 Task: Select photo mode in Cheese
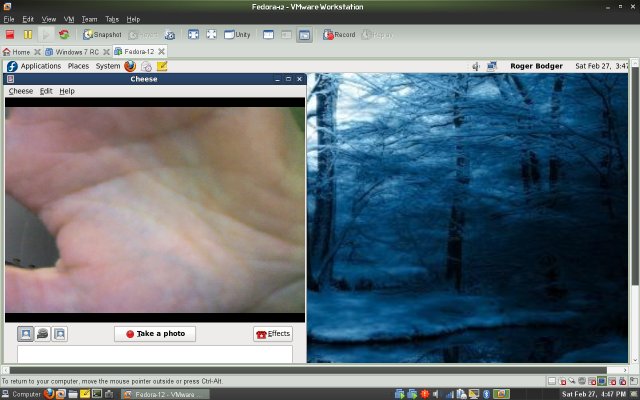tap(25, 334)
